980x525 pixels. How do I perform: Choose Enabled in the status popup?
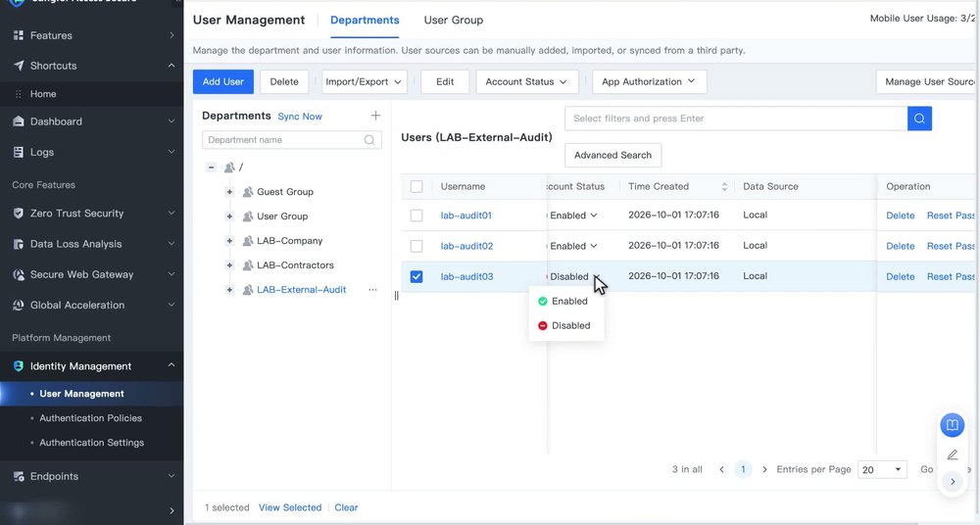coord(565,302)
